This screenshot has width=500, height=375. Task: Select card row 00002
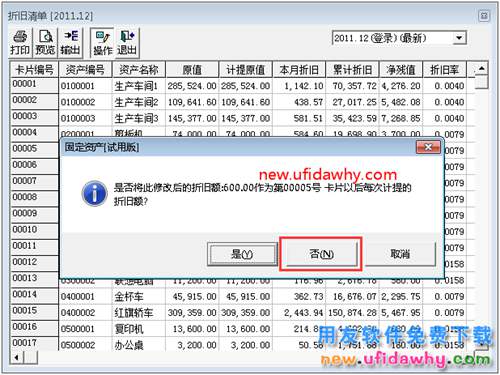coord(34,101)
